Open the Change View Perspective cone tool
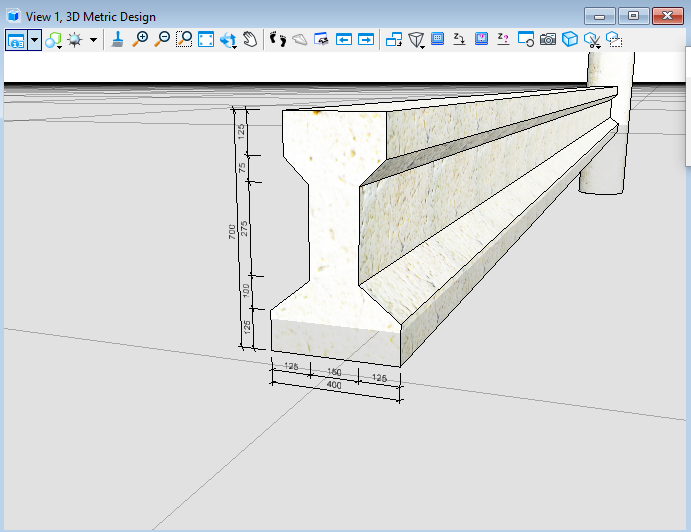691x532 pixels. [416, 40]
